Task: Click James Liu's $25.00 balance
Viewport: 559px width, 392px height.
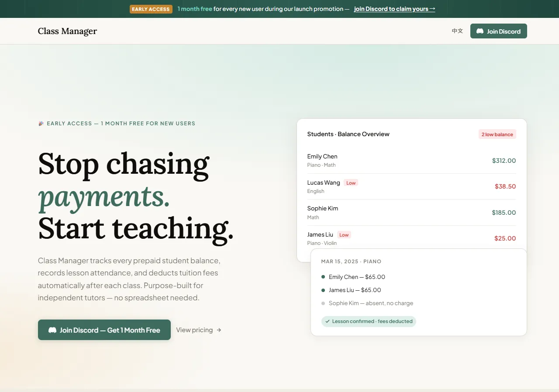Action: click(x=505, y=238)
